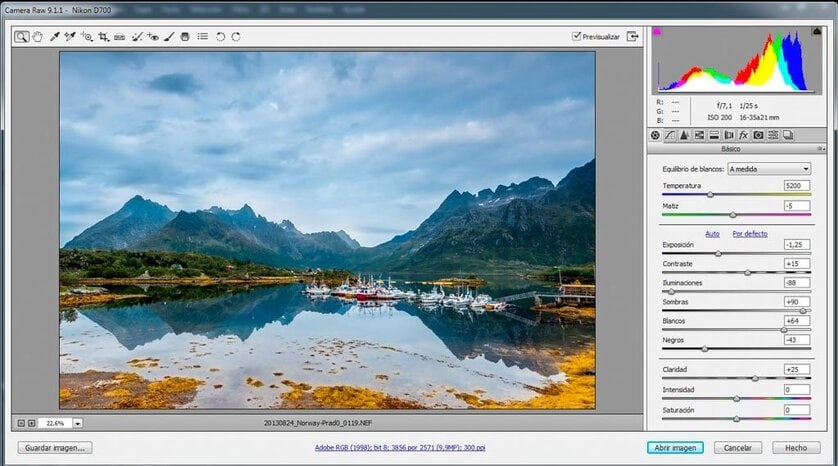Viewport: 838px width, 466px height.
Task: Switch to the Effects fx tab
Action: pos(743,135)
